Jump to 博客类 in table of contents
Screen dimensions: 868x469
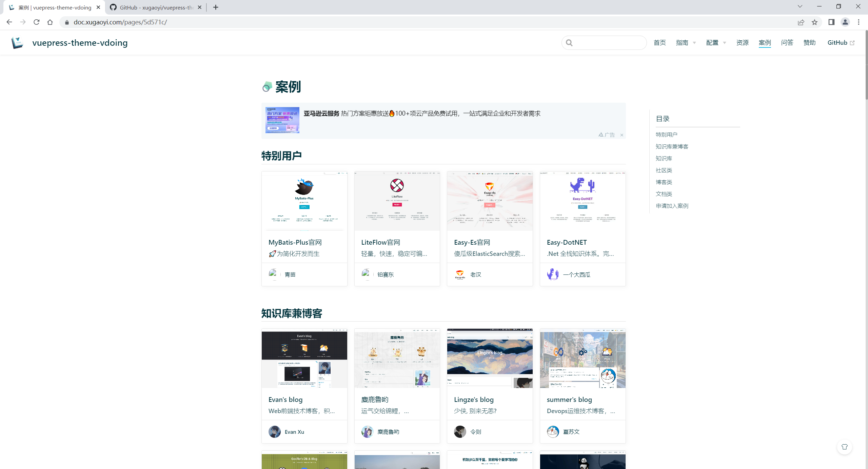[664, 182]
